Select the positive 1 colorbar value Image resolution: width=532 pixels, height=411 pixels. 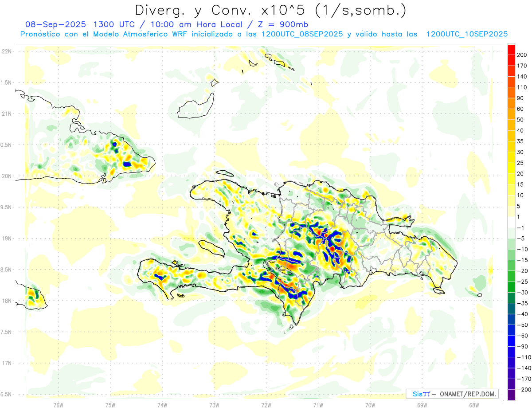click(x=519, y=217)
